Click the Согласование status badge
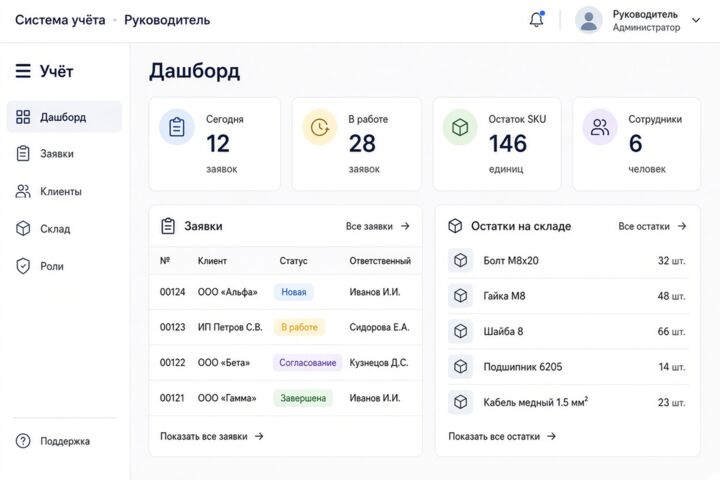The image size is (720, 480). point(308,362)
